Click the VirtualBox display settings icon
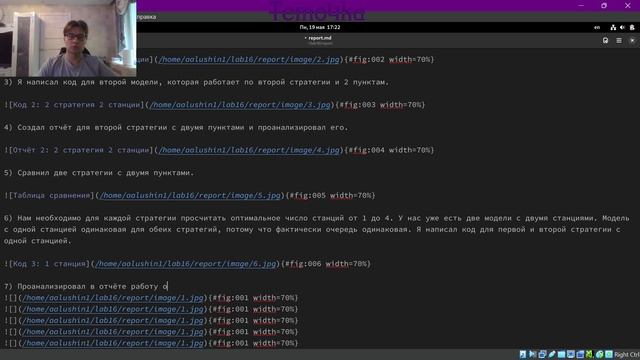 [571, 355]
